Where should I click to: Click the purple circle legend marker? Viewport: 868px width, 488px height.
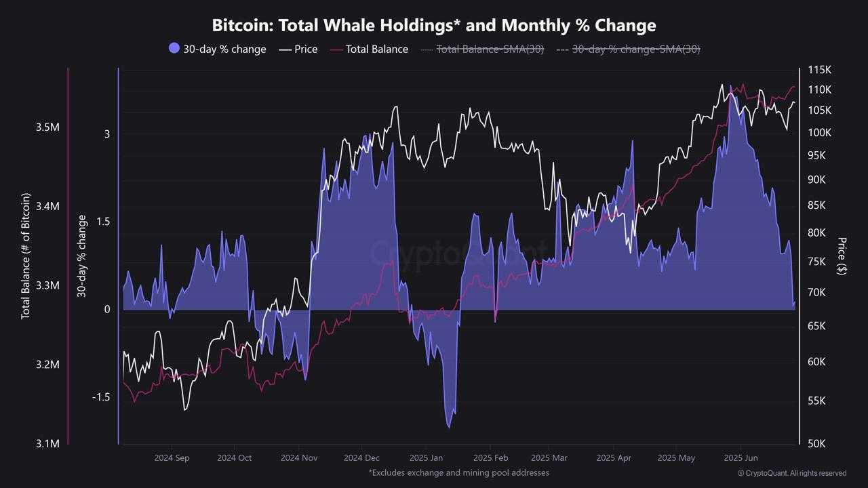click(174, 48)
